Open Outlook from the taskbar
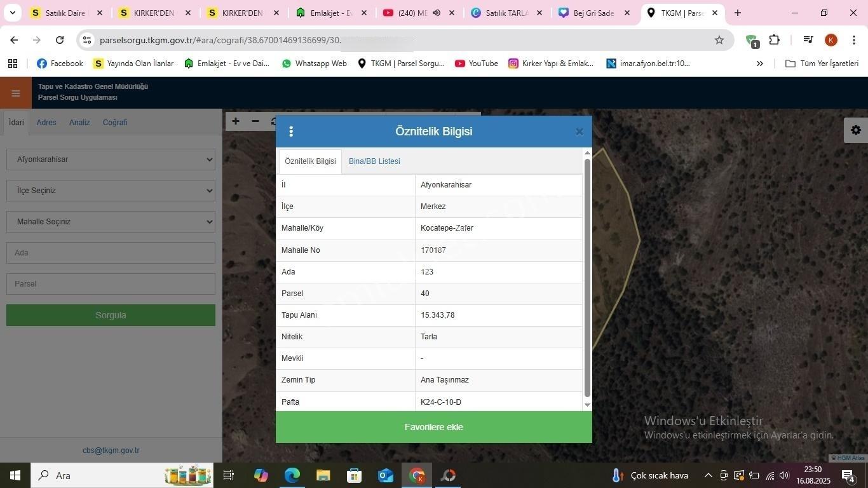Viewport: 868px width, 488px height. click(386, 475)
